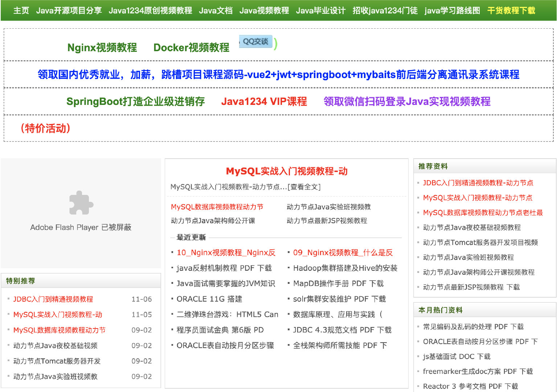Open 动力节点Java实验班视频教程 in 推荐资料

click(x=468, y=257)
